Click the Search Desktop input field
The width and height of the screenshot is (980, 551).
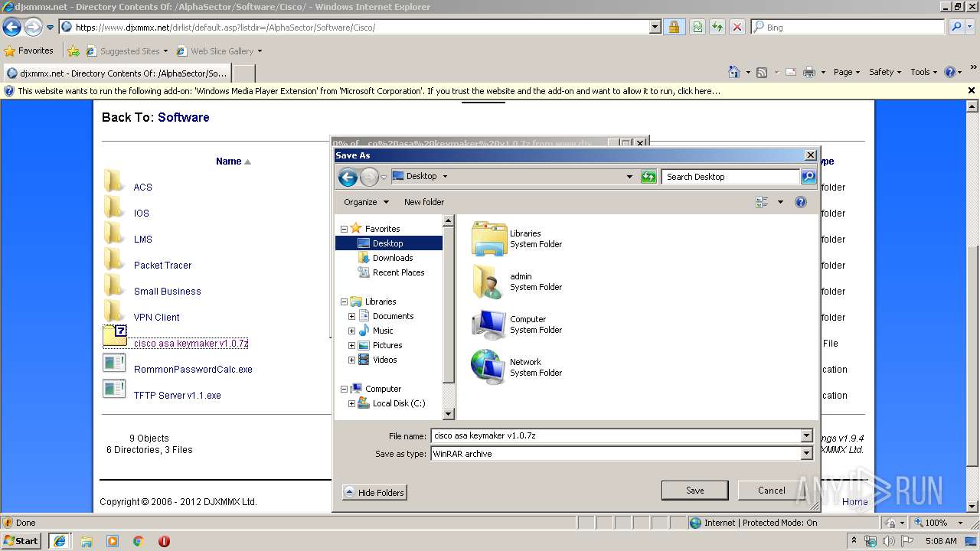730,177
